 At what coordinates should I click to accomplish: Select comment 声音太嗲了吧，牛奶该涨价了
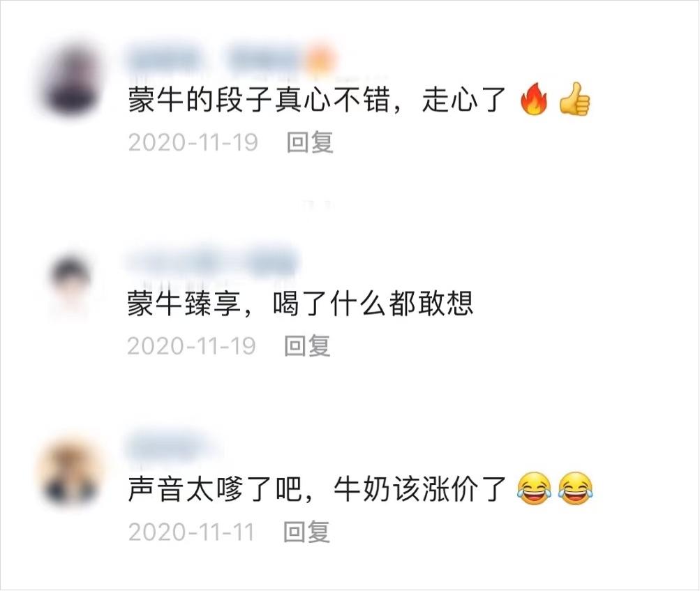[x=317, y=489]
